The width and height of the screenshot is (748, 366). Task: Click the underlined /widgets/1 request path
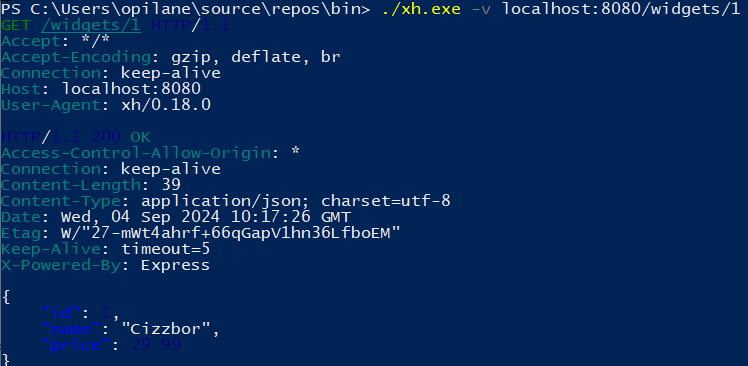91,25
